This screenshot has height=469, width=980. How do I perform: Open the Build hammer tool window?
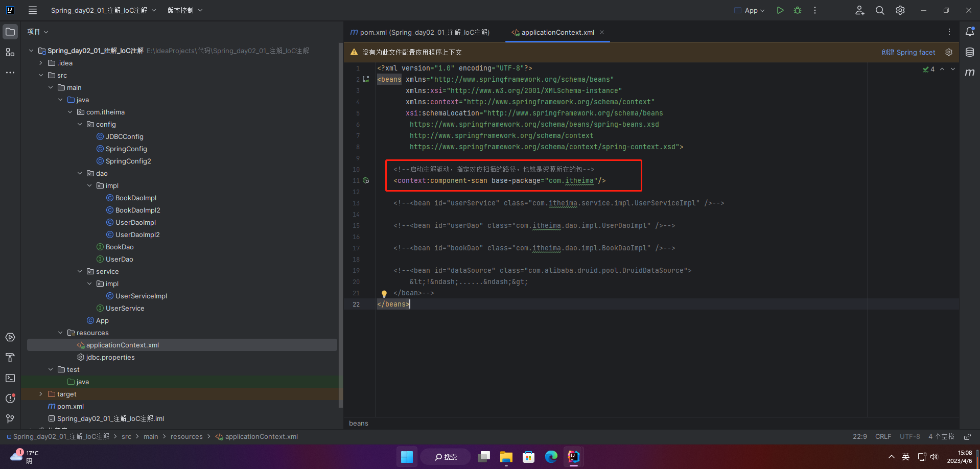pos(10,358)
